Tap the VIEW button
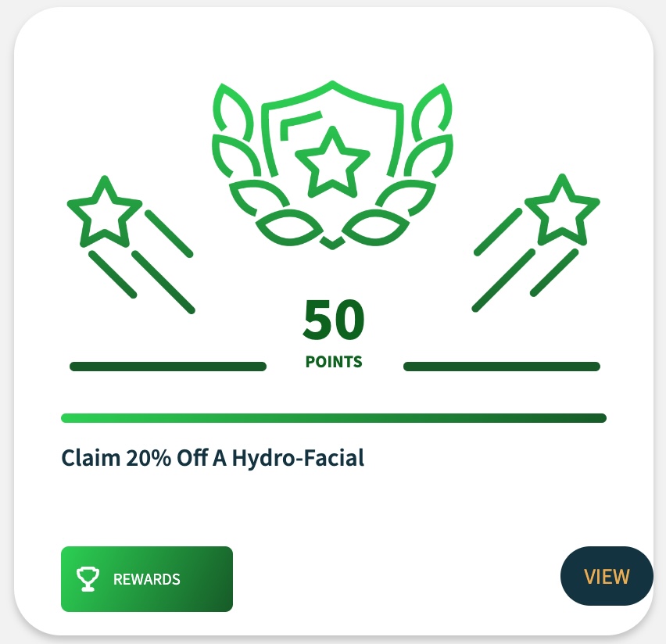The image size is (666, 644). pyautogui.click(x=607, y=576)
